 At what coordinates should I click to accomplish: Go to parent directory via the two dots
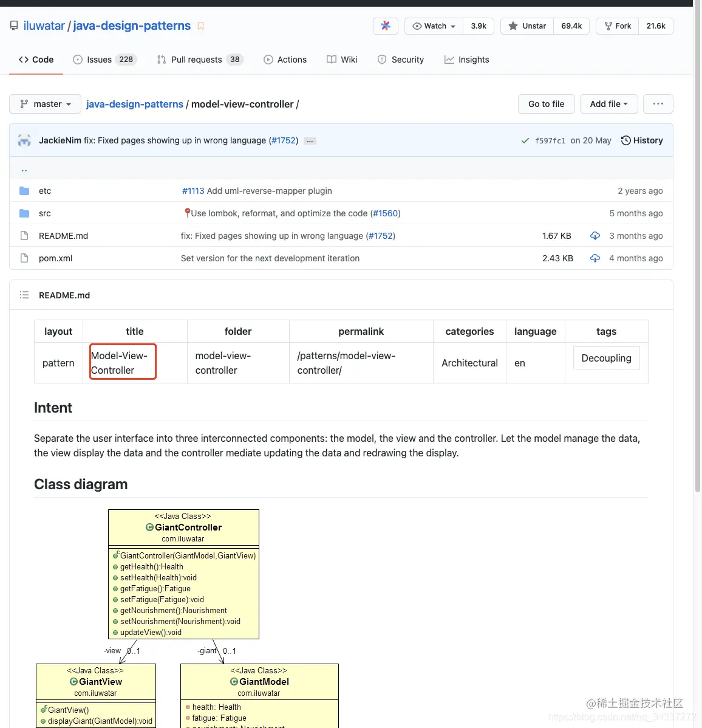pyautogui.click(x=24, y=169)
